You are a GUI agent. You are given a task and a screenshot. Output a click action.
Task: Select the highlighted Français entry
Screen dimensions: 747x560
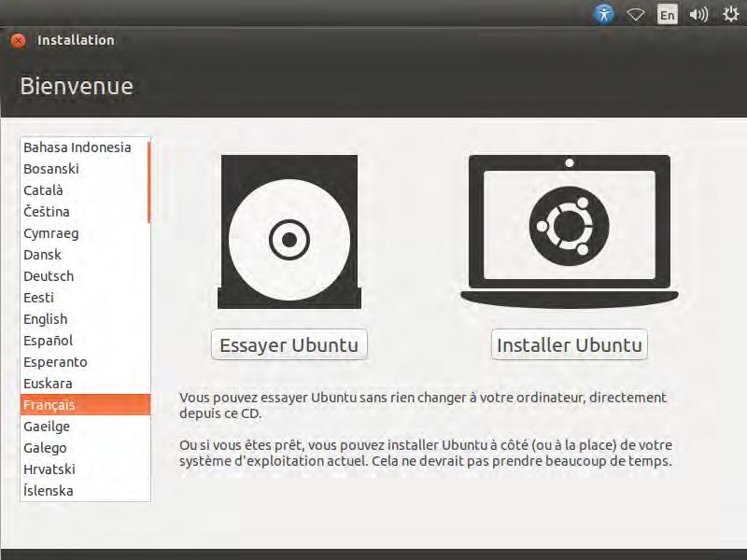[49, 405]
